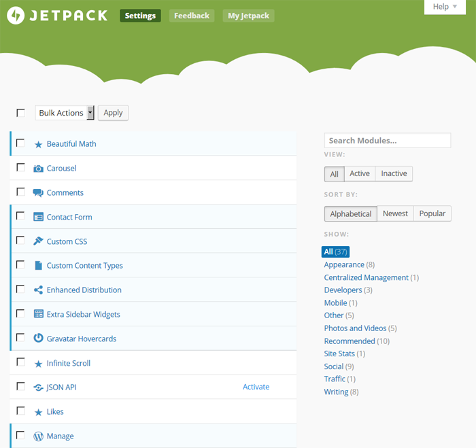Open the Settings tab

(140, 16)
